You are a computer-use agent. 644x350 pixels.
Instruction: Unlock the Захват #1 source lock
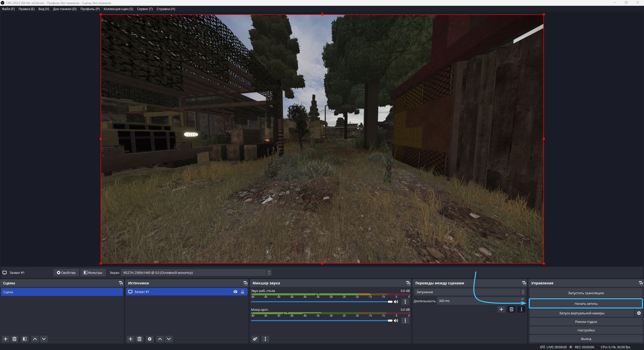click(x=243, y=292)
